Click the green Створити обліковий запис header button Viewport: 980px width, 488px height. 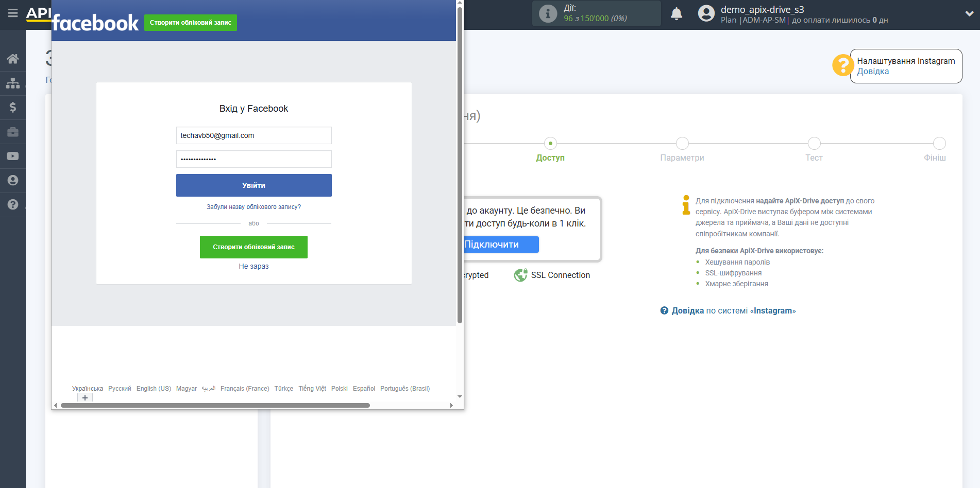pyautogui.click(x=191, y=23)
